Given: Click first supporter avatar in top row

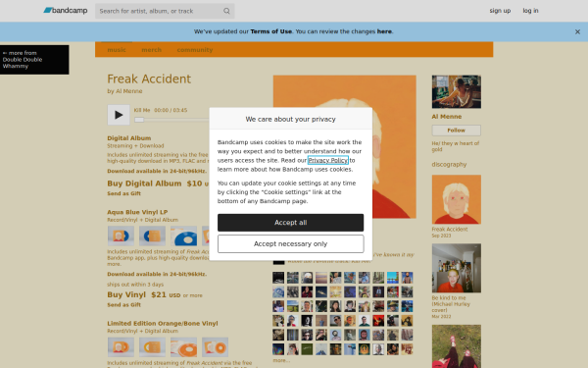Looking at the screenshot, I should click(278, 278).
